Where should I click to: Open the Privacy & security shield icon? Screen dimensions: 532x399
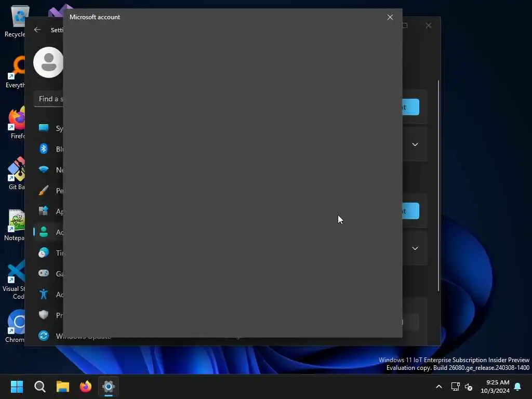point(44,315)
